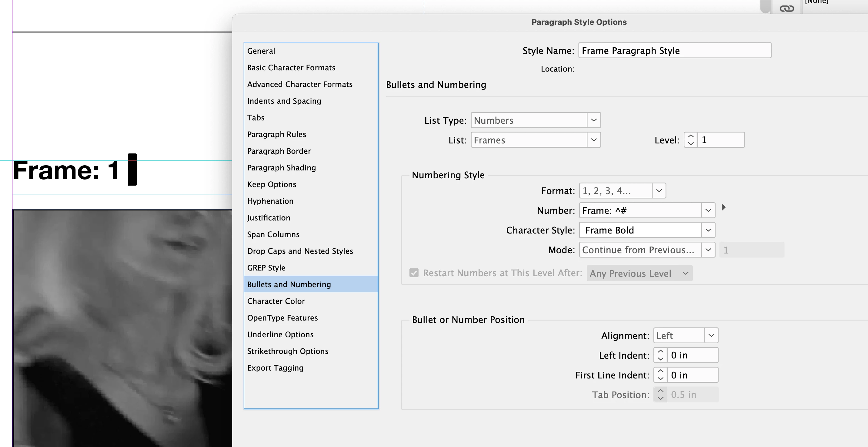
Task: Open the Number special character flyout arrow
Action: [x=723, y=207]
